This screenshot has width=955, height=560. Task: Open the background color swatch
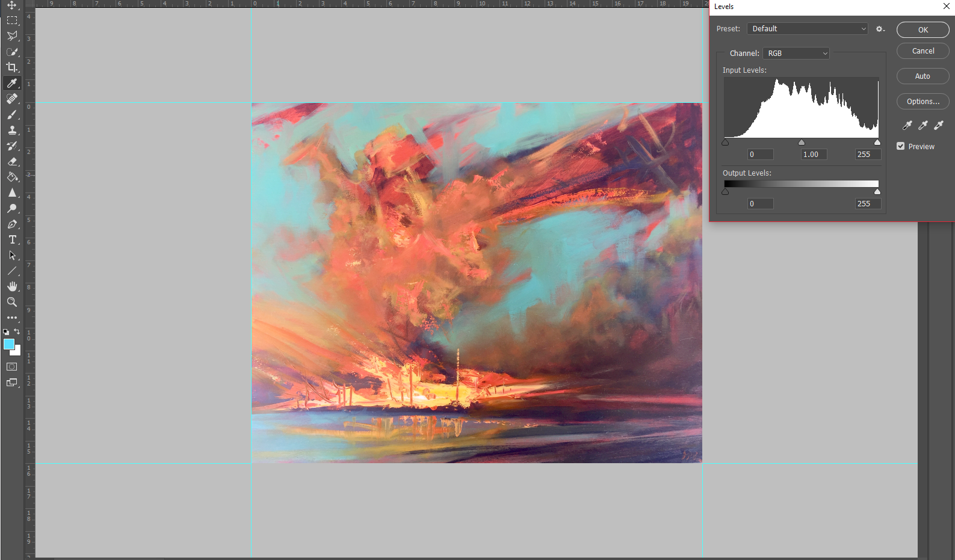pos(17,352)
